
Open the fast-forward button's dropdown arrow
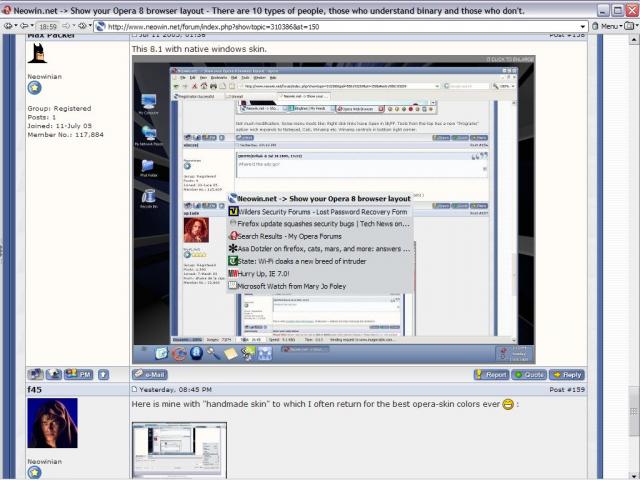[x=90, y=26]
